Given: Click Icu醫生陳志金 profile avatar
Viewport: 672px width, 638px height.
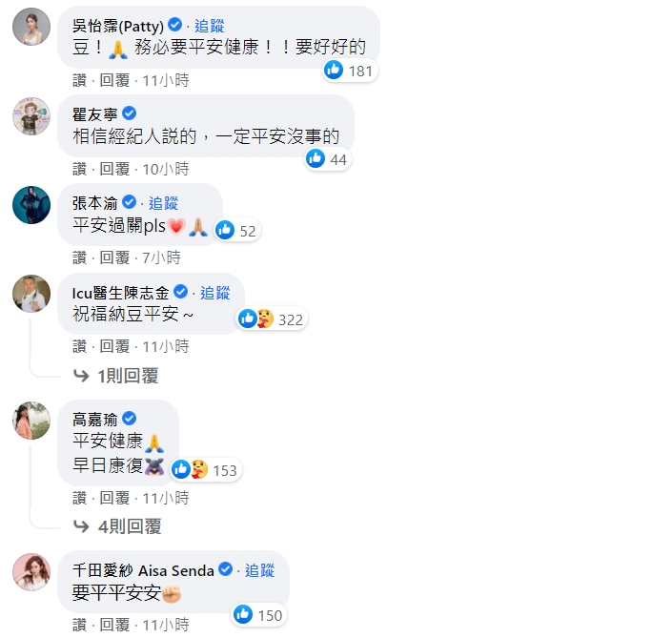Looking at the screenshot, I should pyautogui.click(x=31, y=294).
